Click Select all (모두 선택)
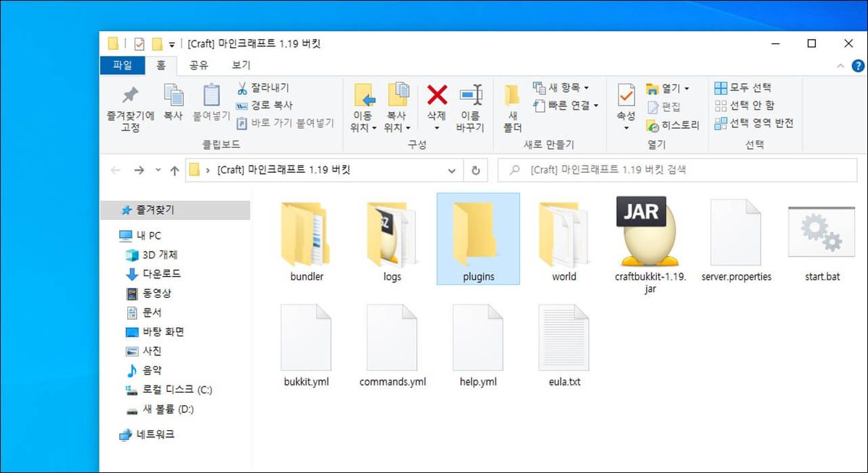The height and width of the screenshot is (473, 868). coord(743,88)
